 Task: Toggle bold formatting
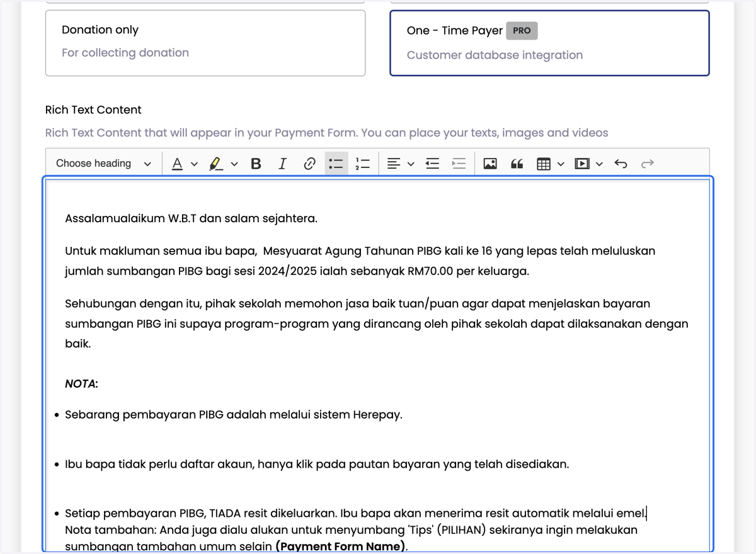[256, 164]
